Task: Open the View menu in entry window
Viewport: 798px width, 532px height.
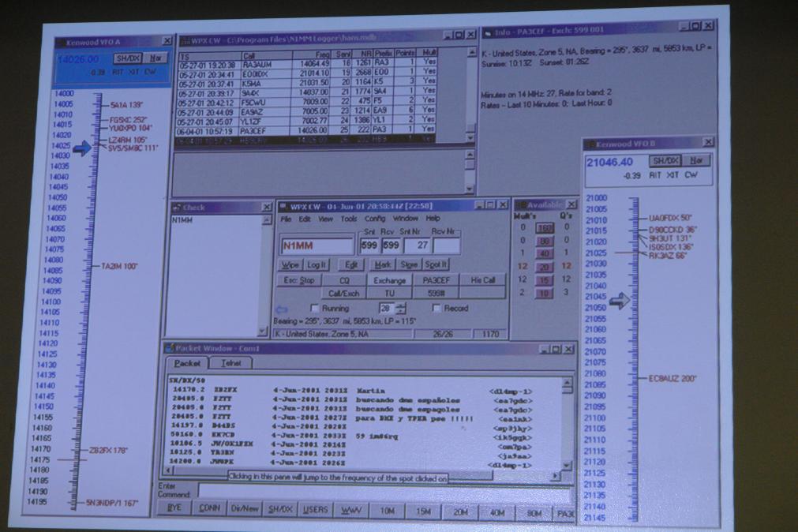Action: point(325,219)
